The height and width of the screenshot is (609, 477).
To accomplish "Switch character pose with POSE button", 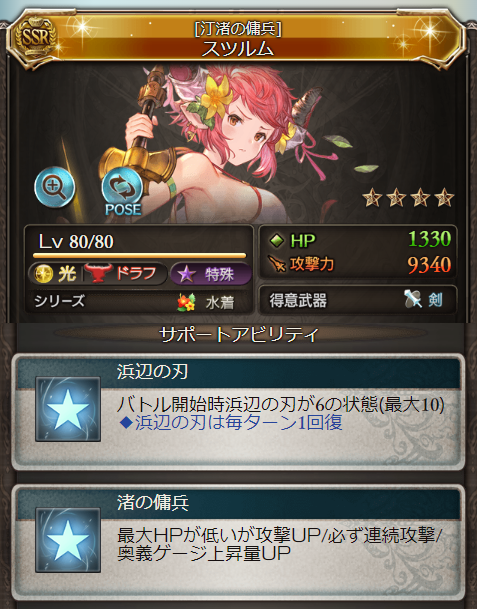I will tap(123, 192).
